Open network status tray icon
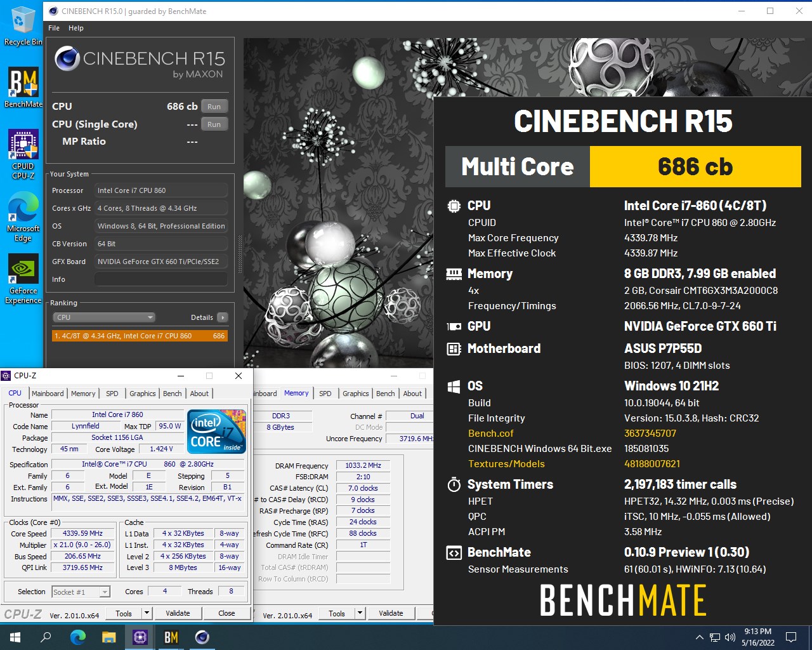Viewport: 812px width, 650px height. 715,637
